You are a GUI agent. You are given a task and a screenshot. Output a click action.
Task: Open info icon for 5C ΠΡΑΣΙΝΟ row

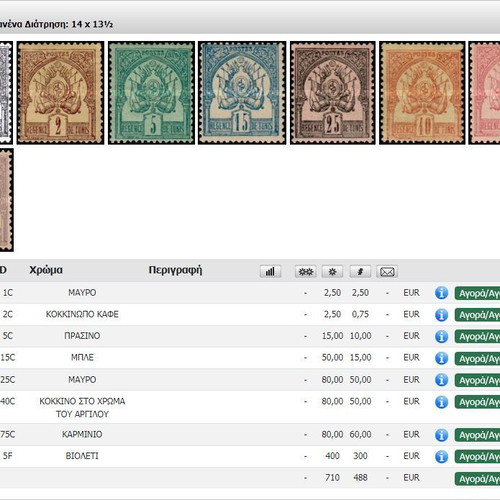(x=441, y=336)
